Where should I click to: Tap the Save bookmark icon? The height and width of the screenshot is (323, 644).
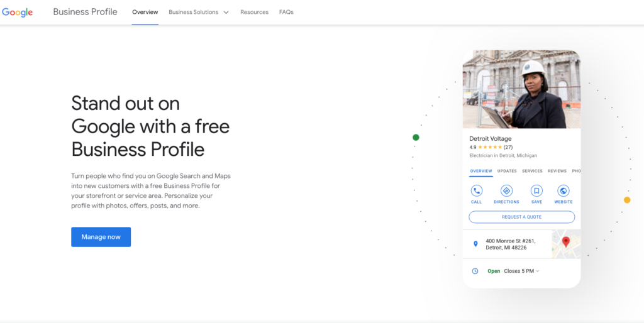pyautogui.click(x=536, y=191)
